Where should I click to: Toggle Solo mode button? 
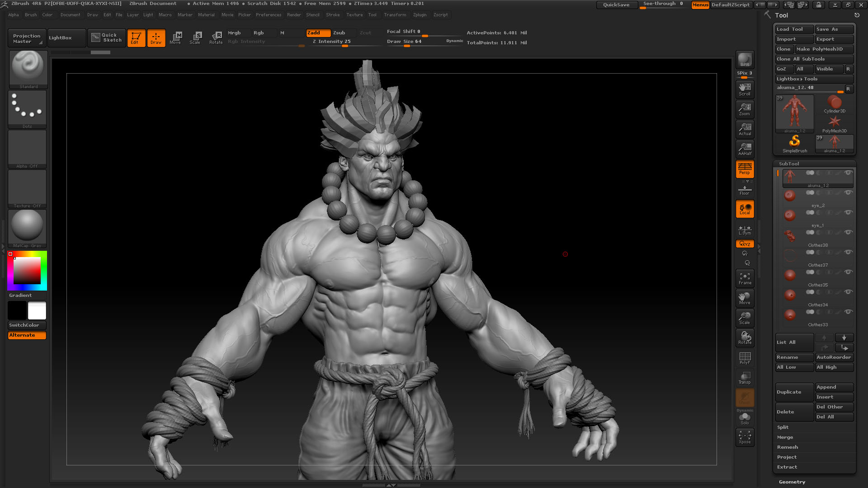[x=745, y=419]
